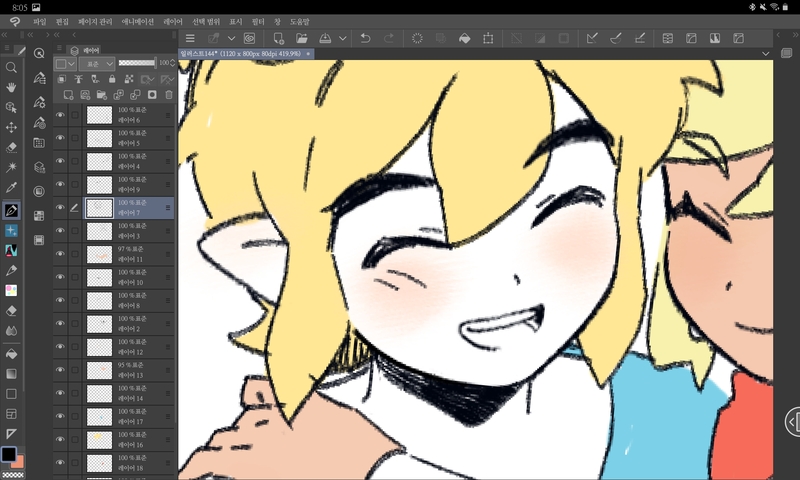Screen dimensions: 800x480
Task: Toggle the lock layer icon
Action: tap(112, 79)
